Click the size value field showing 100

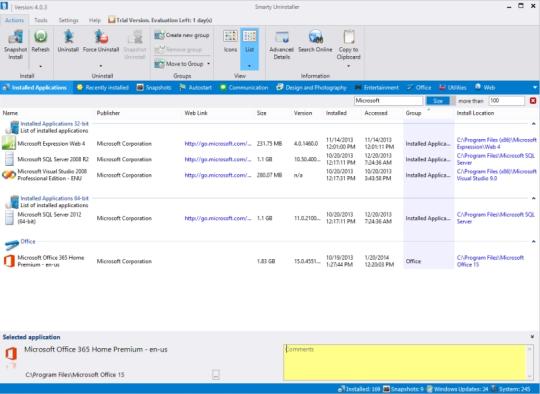coord(507,101)
